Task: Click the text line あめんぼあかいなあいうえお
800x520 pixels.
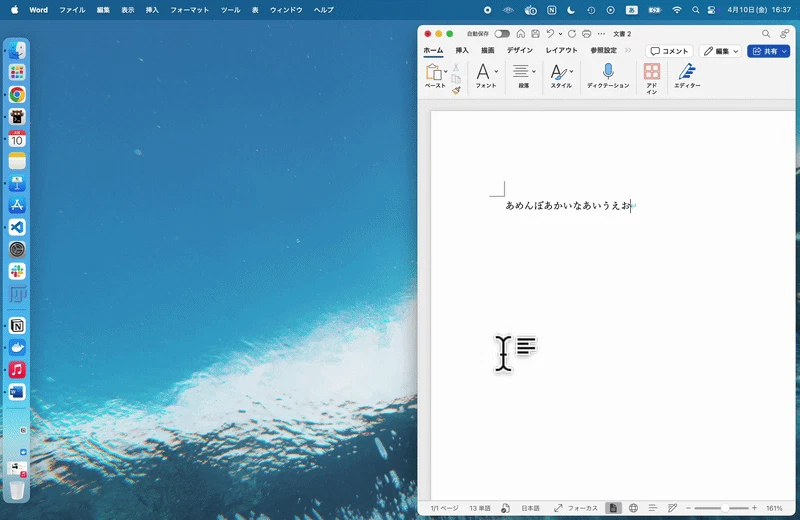Action: coord(568,205)
